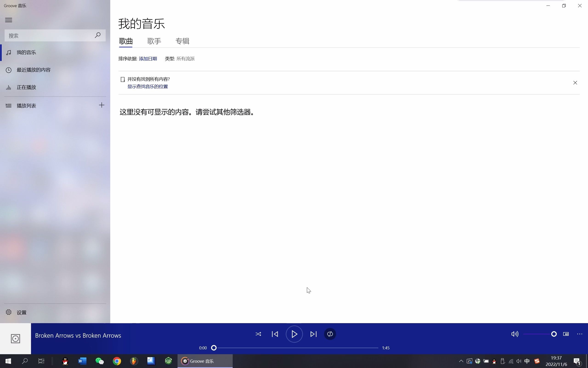Open 最近播放的内容 in the sidebar
The width and height of the screenshot is (588, 368).
coord(55,70)
